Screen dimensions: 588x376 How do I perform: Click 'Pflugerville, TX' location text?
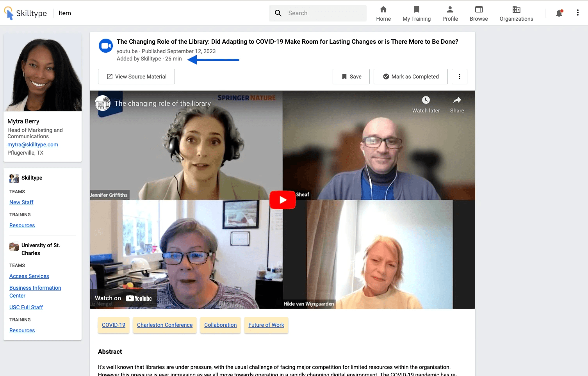tap(25, 153)
